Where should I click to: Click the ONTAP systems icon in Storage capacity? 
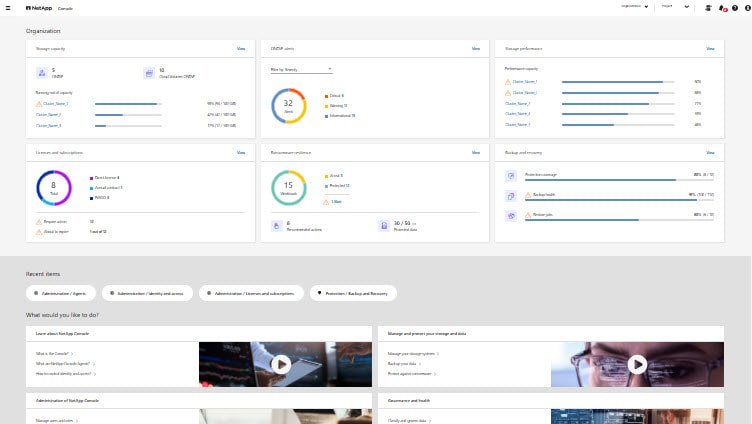40,73
